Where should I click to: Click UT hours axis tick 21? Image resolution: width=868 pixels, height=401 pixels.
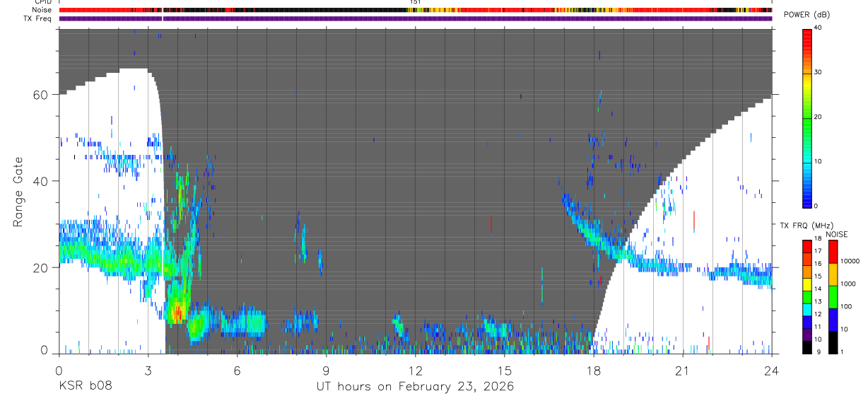pos(683,369)
